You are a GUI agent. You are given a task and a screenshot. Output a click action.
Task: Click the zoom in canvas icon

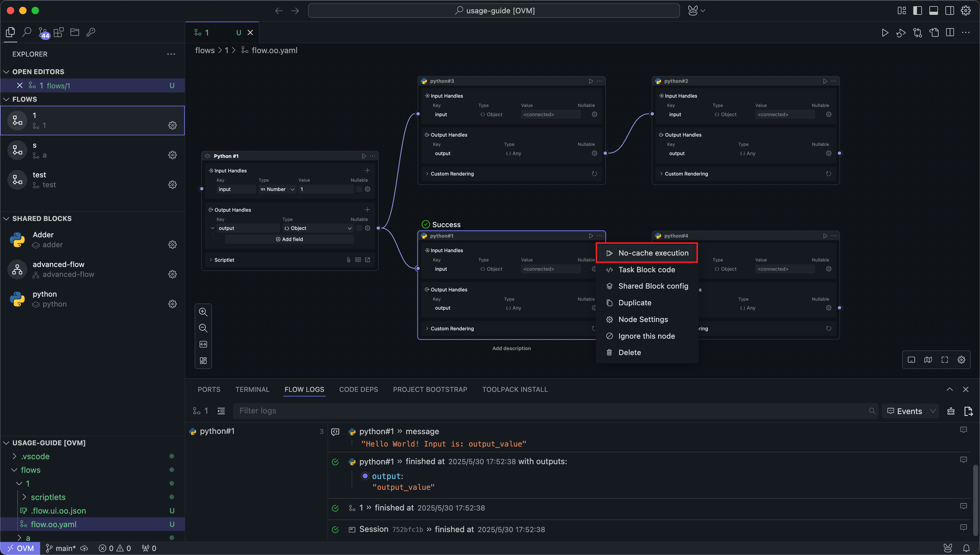[x=203, y=312]
